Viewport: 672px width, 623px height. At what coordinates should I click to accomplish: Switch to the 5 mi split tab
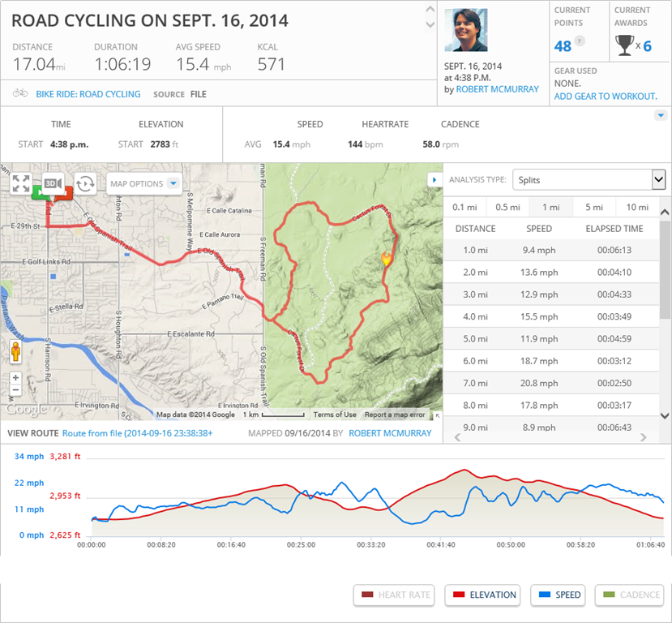(593, 207)
